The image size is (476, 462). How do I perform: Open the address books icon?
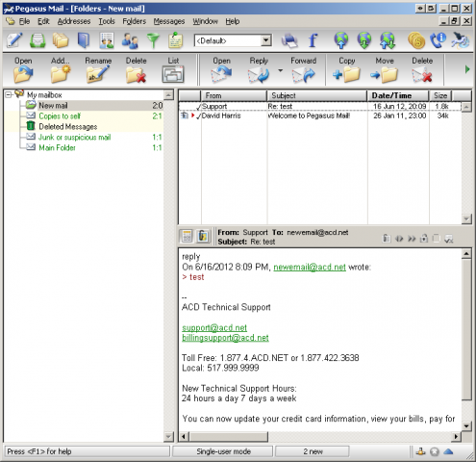(84, 40)
